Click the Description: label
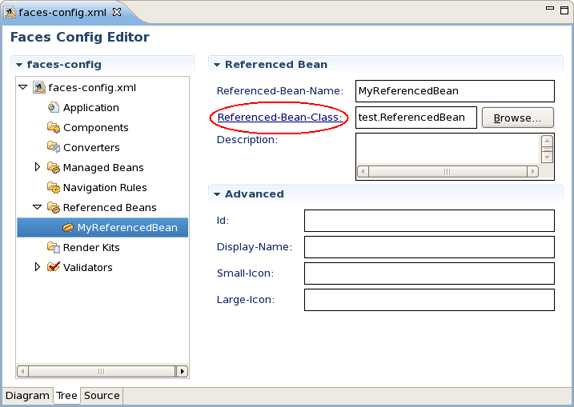Image resolution: width=574 pixels, height=407 pixels. pyautogui.click(x=247, y=139)
